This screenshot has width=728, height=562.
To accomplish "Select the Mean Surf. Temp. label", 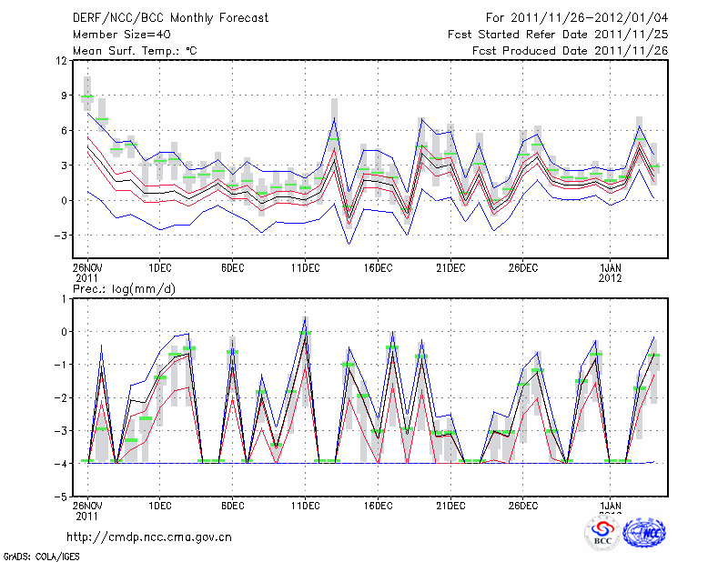I will pyautogui.click(x=135, y=51).
